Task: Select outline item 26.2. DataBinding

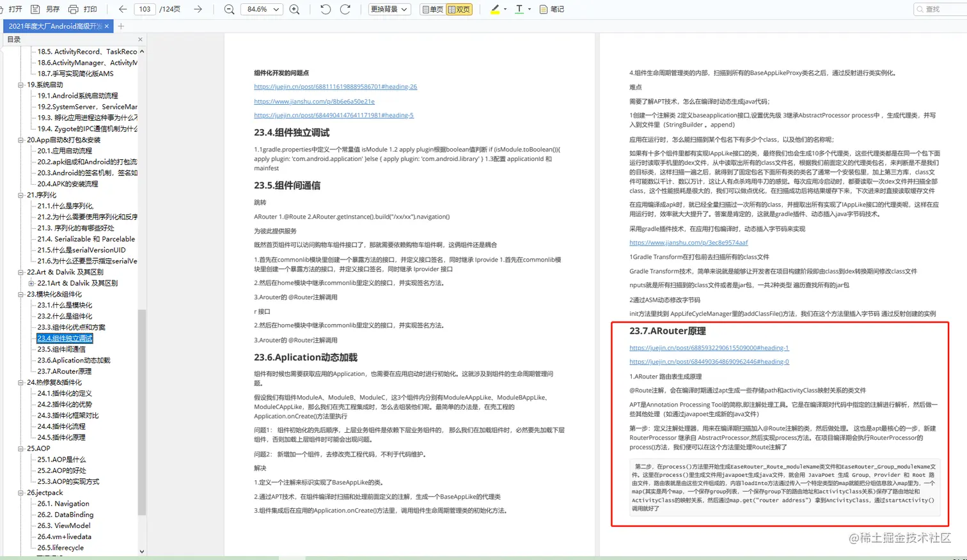Action: click(x=65, y=515)
